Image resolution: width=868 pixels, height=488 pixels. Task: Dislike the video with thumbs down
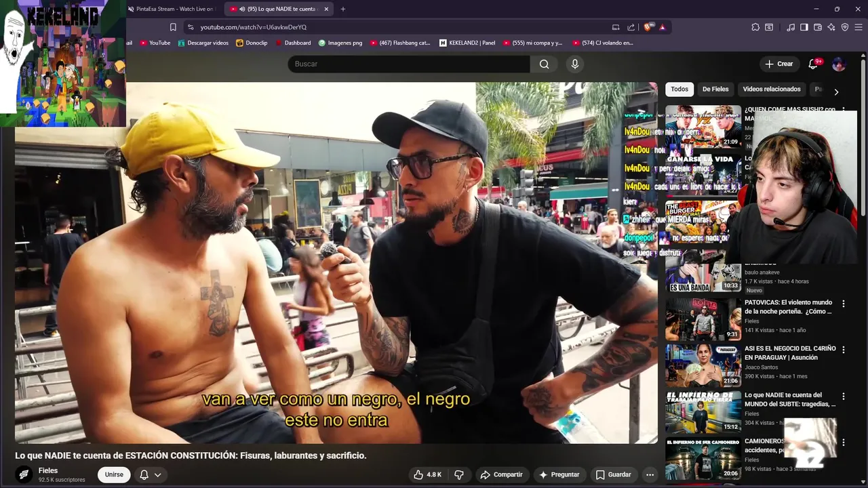[x=459, y=474]
